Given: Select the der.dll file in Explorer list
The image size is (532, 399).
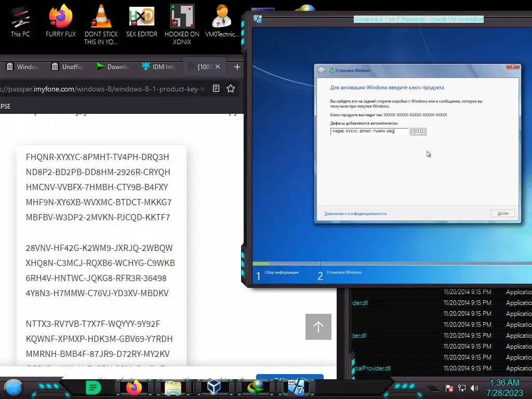Looking at the screenshot, I should 359,335.
